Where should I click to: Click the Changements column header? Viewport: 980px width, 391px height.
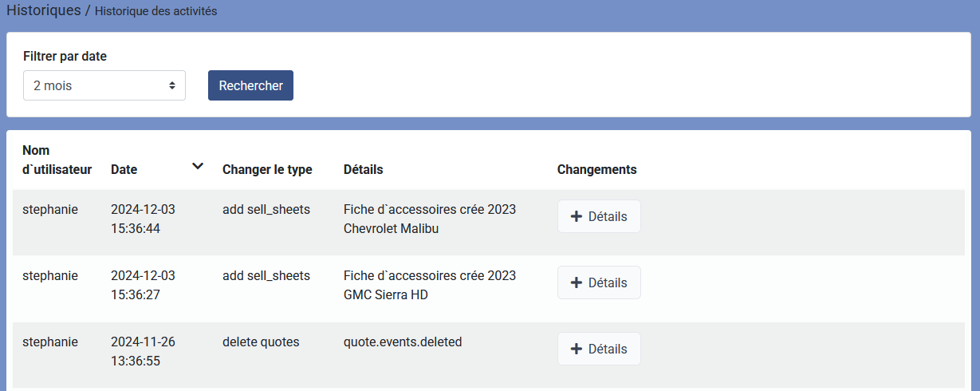pos(596,169)
